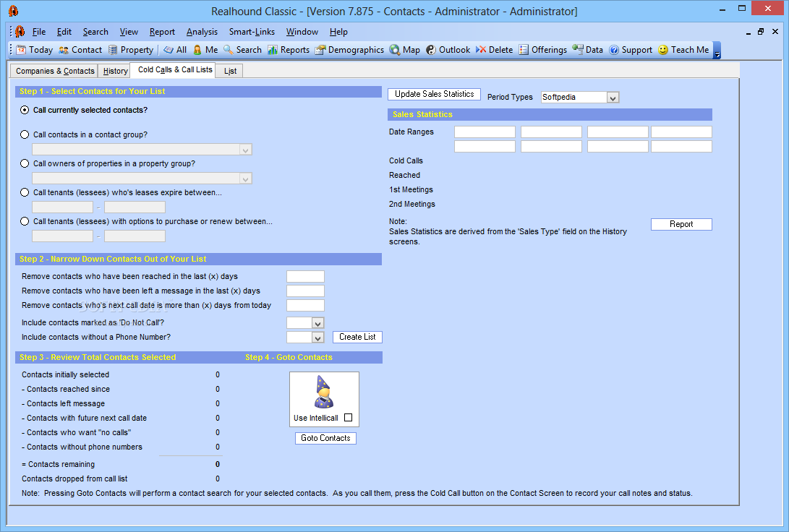Viewport: 789px width, 532px height.
Task: Open 'without a Phone Number' dropdown
Action: point(317,338)
